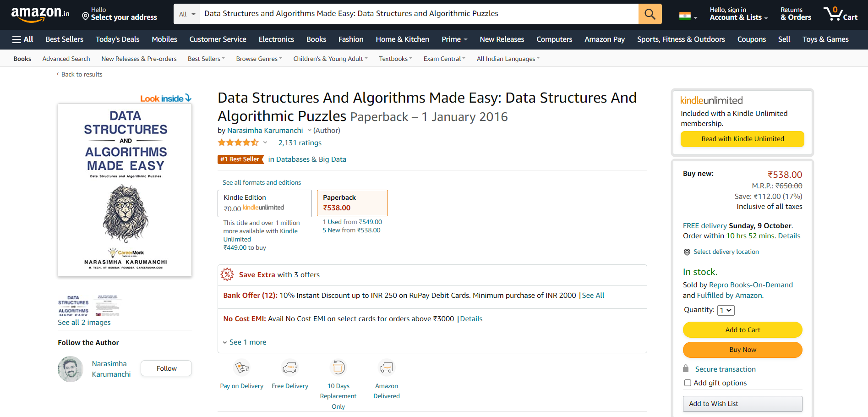The image size is (868, 417).
Task: Click See All bank offers link
Action: 593,295
